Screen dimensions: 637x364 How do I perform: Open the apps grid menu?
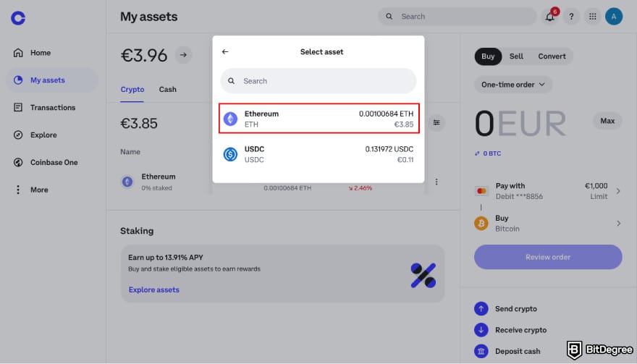[592, 17]
